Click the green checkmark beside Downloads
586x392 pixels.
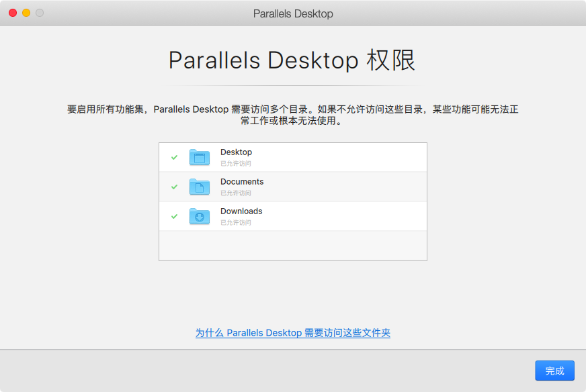point(174,216)
